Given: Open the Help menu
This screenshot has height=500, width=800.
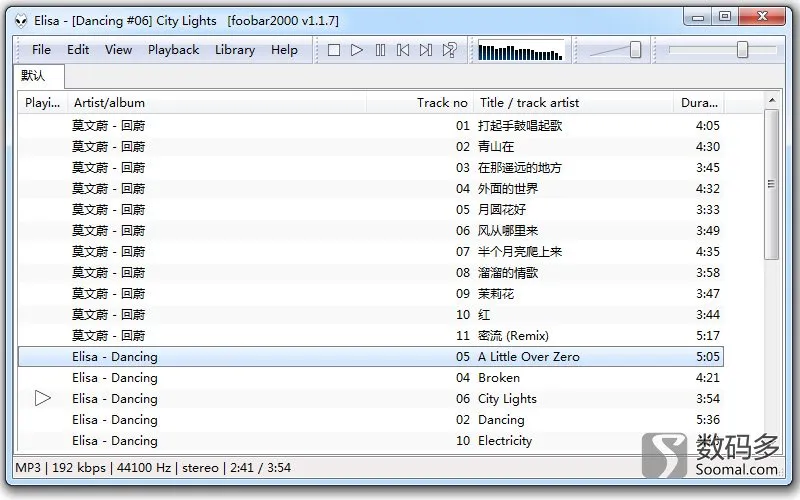Looking at the screenshot, I should [x=284, y=50].
